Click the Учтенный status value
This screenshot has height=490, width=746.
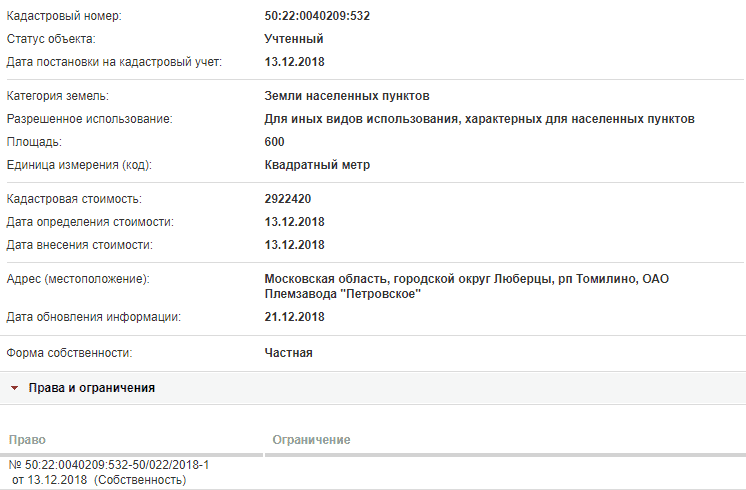[294, 39]
